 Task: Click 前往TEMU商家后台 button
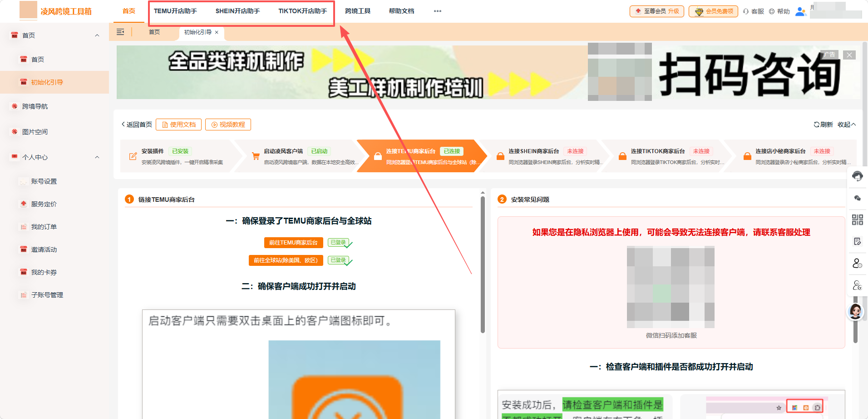pos(294,243)
